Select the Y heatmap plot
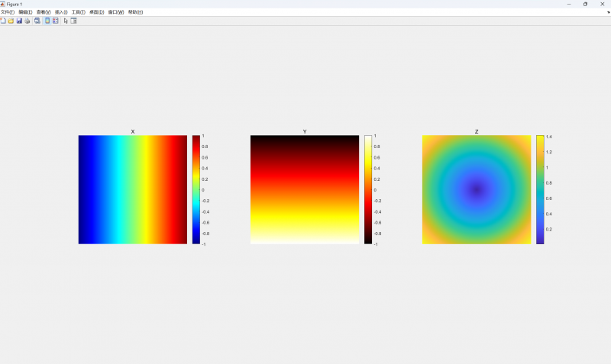 click(305, 189)
